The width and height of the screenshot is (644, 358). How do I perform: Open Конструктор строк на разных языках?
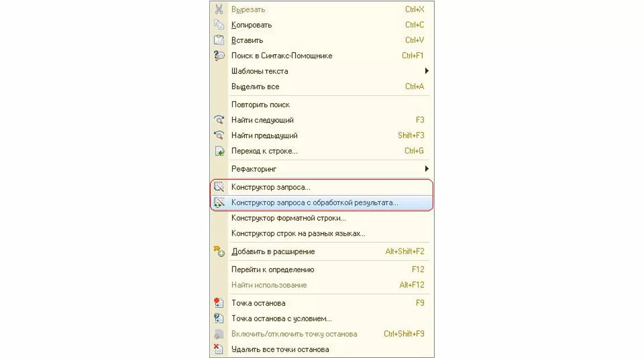298,234
